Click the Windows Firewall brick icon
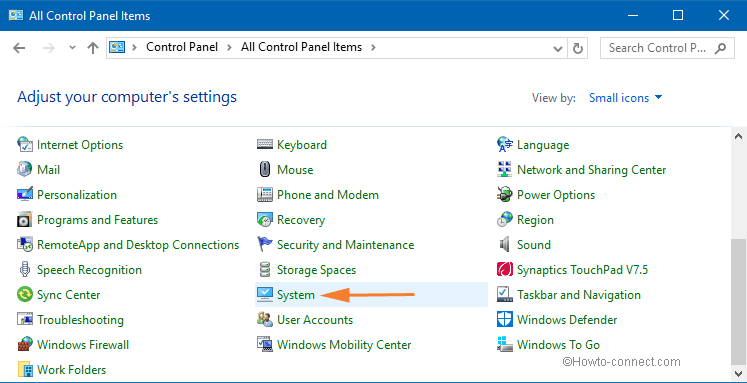 point(24,344)
